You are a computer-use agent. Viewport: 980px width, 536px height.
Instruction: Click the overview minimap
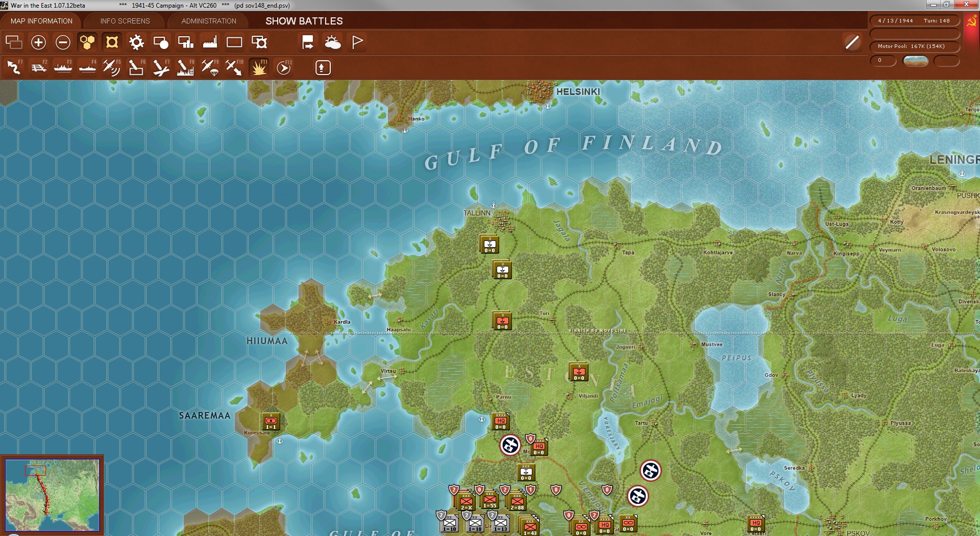click(52, 494)
